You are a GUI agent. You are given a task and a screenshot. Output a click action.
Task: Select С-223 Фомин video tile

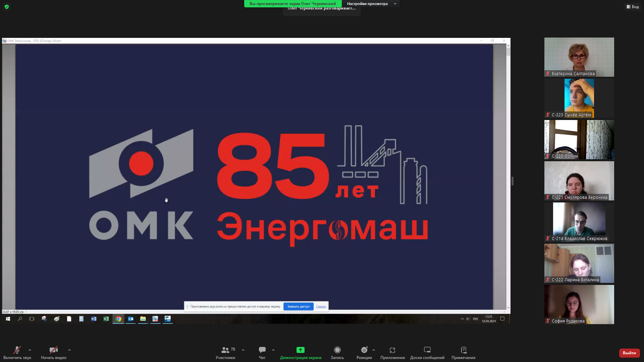(579, 139)
